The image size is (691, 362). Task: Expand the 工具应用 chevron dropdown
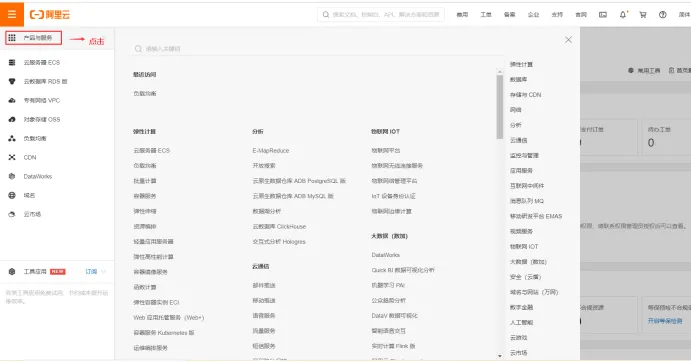click(104, 272)
